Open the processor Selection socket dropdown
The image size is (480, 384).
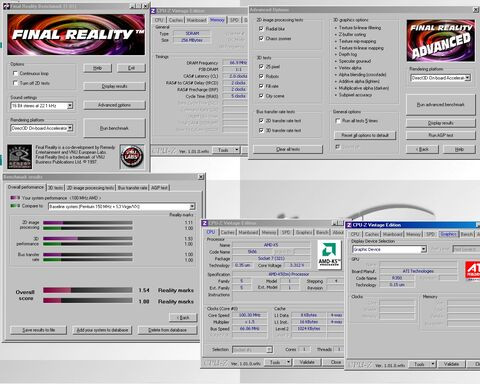pos(269,350)
